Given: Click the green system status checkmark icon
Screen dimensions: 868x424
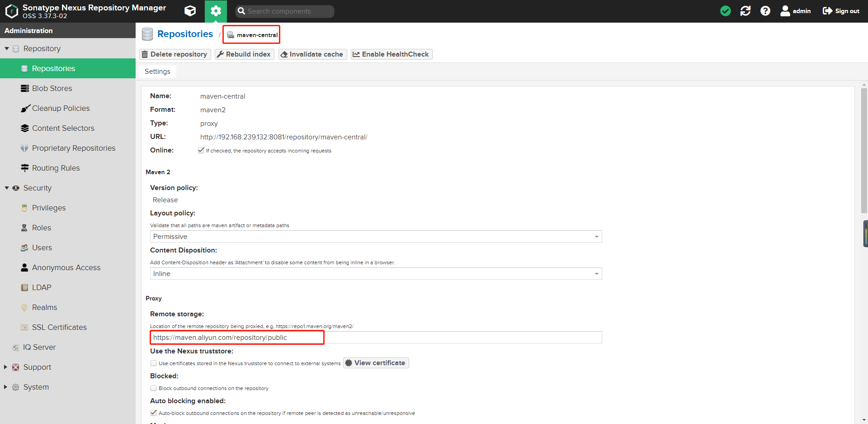Looking at the screenshot, I should pyautogui.click(x=725, y=11).
